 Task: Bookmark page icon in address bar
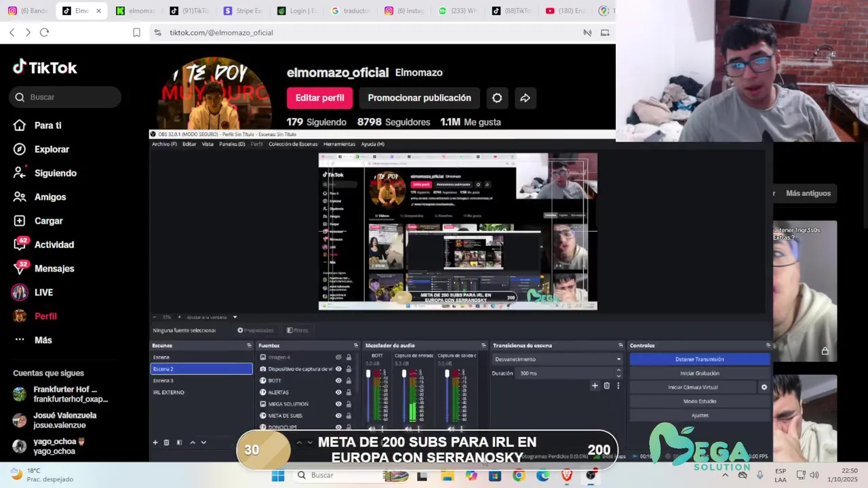point(136,33)
